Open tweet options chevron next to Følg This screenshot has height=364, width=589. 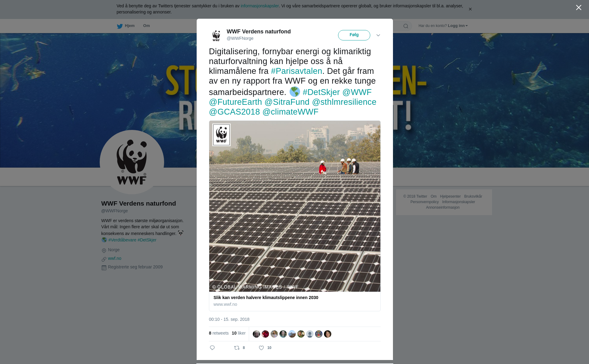pyautogui.click(x=378, y=35)
